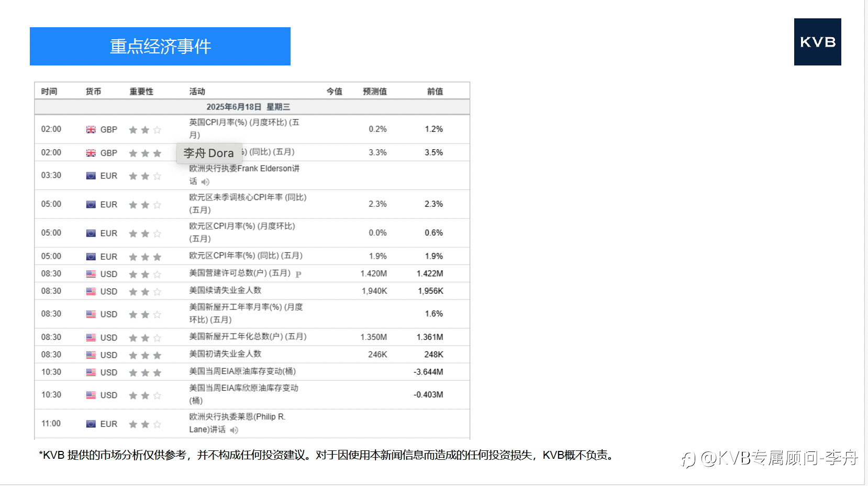
Task: Click the star rating of 美国营建许可总数 row
Action: pyautogui.click(x=145, y=274)
